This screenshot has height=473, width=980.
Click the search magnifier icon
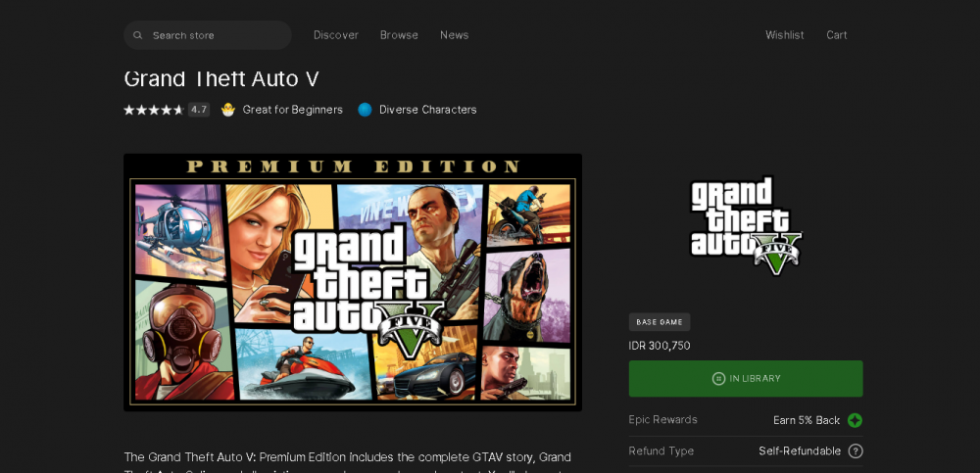click(x=137, y=35)
